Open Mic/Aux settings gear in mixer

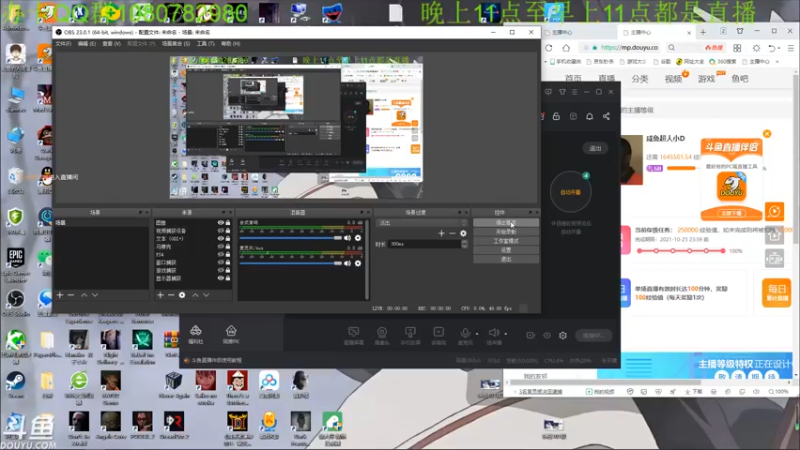(358, 263)
